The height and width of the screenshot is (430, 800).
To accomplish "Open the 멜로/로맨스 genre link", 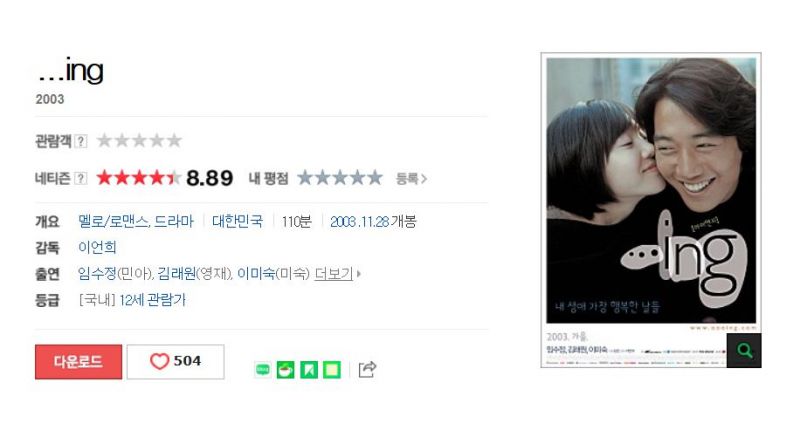I will point(114,221).
